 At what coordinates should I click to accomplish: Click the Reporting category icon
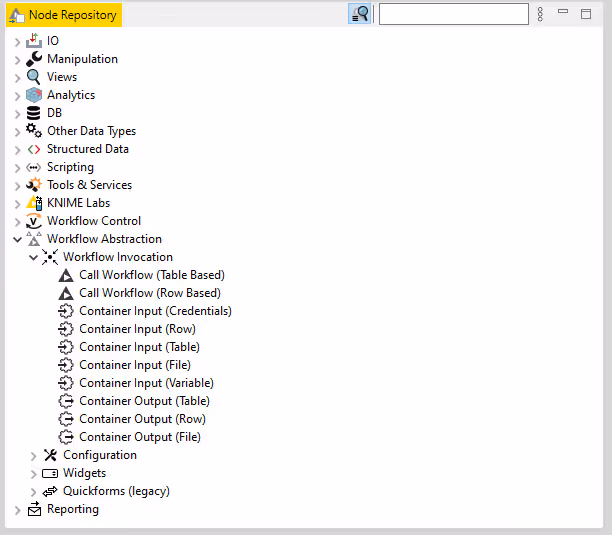(34, 509)
